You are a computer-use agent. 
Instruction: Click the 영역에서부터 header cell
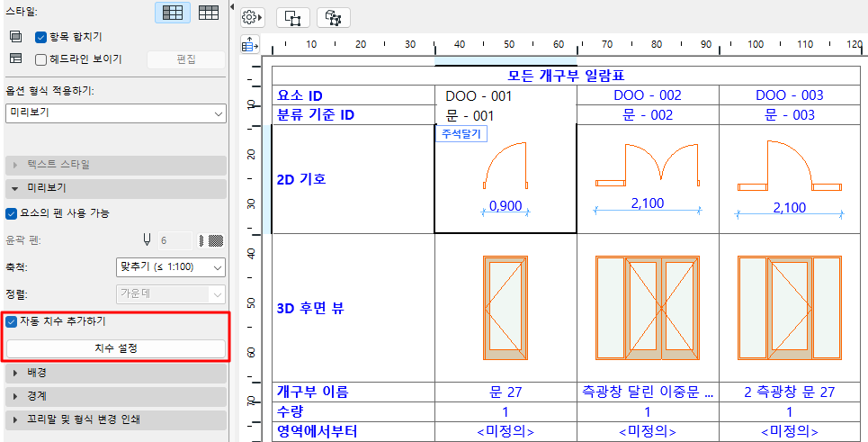point(353,432)
